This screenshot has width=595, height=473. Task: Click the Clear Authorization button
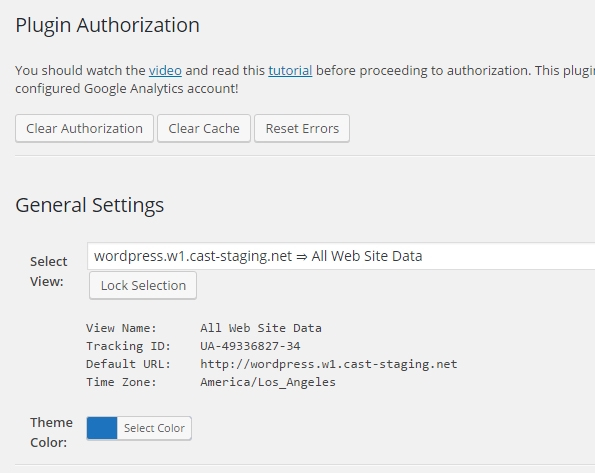tap(84, 128)
